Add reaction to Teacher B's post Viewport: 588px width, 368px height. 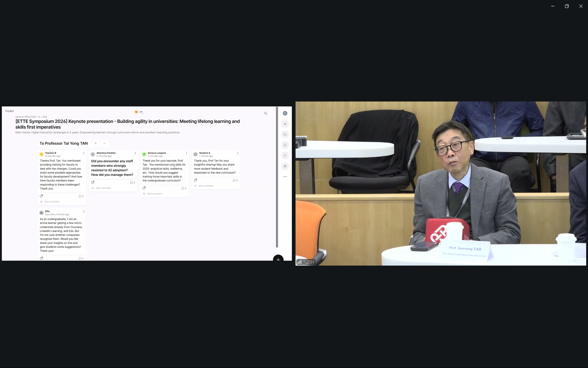tap(41, 196)
